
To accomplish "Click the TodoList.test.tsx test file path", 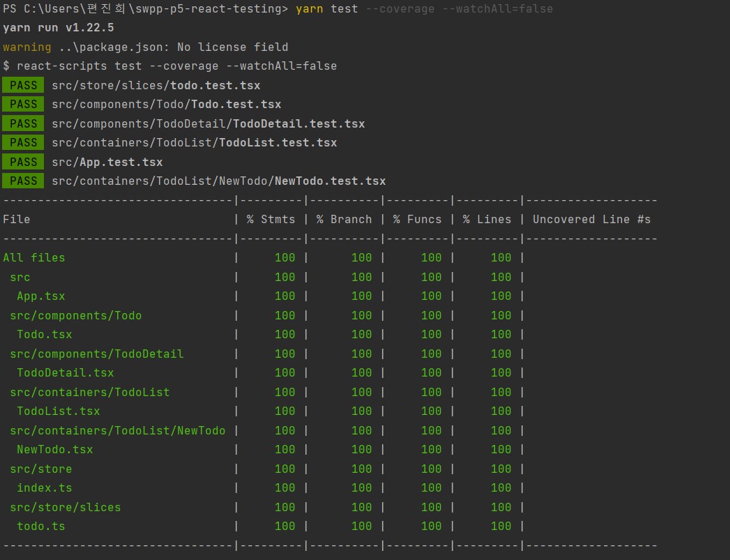I will coord(194,143).
